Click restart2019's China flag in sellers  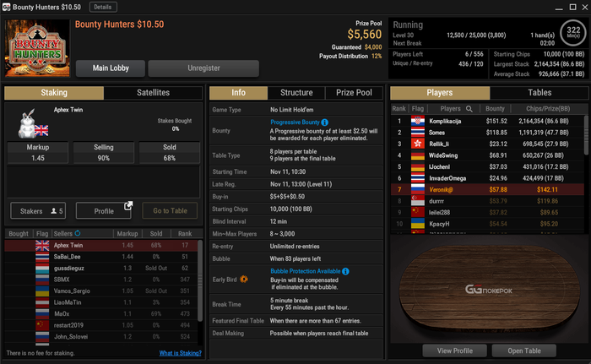coord(42,325)
